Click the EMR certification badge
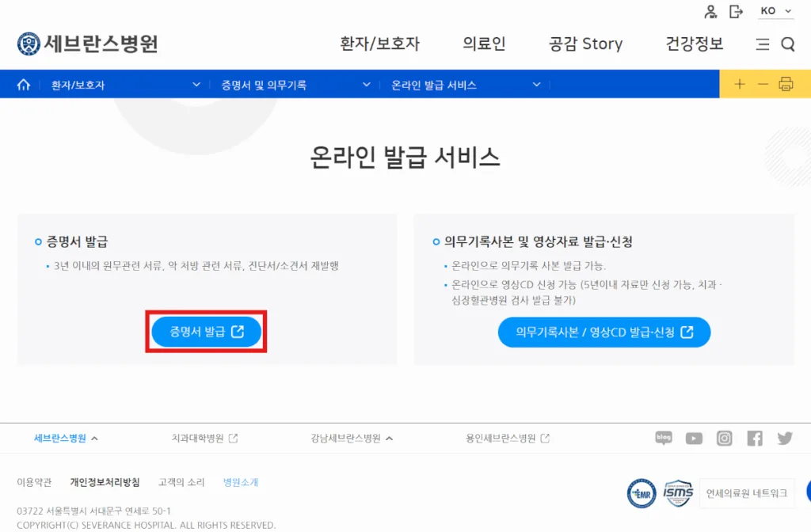Image resolution: width=811 pixels, height=532 pixels. (x=642, y=493)
